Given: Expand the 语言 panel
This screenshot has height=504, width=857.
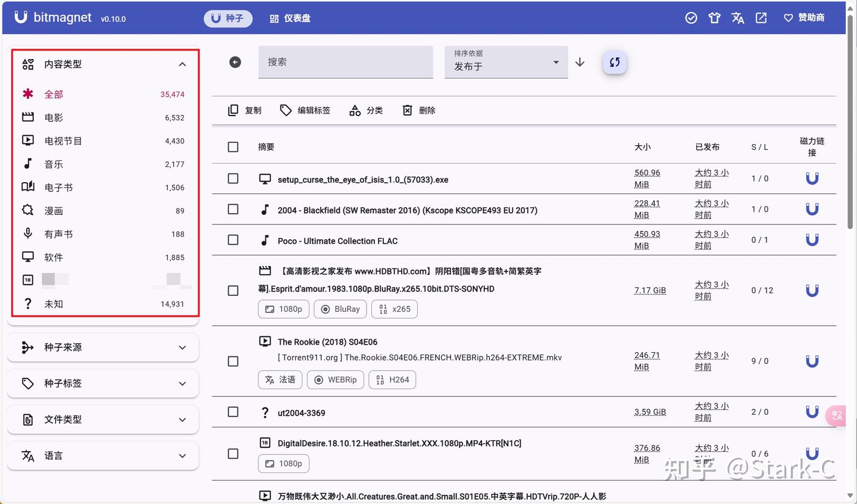Looking at the screenshot, I should [103, 456].
